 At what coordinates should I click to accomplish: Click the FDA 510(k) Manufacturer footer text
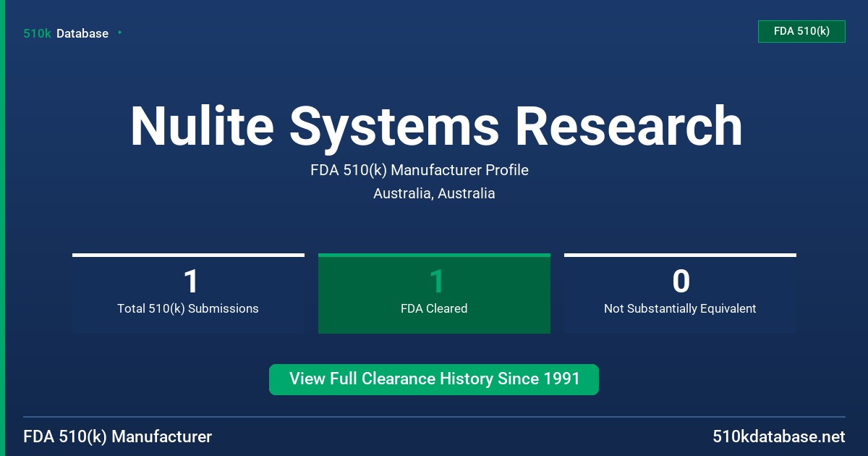(x=118, y=436)
